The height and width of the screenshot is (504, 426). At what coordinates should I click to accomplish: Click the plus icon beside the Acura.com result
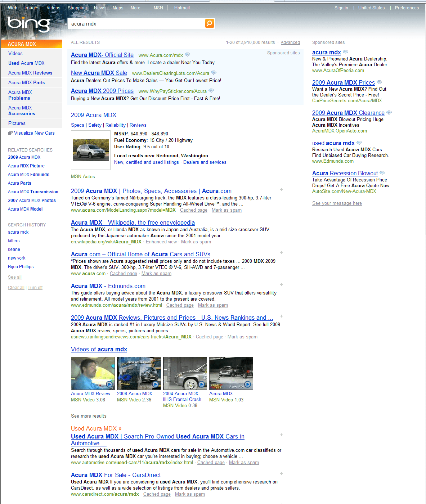click(282, 253)
